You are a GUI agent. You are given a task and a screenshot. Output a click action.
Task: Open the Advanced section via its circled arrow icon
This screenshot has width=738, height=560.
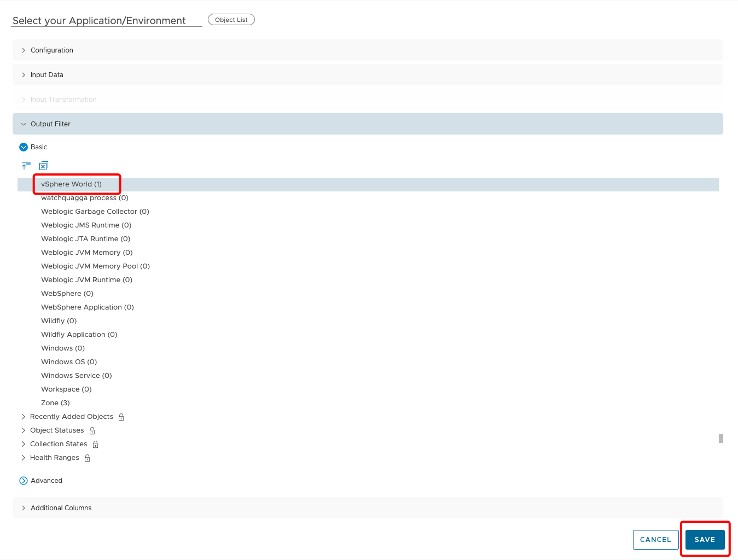(23, 480)
